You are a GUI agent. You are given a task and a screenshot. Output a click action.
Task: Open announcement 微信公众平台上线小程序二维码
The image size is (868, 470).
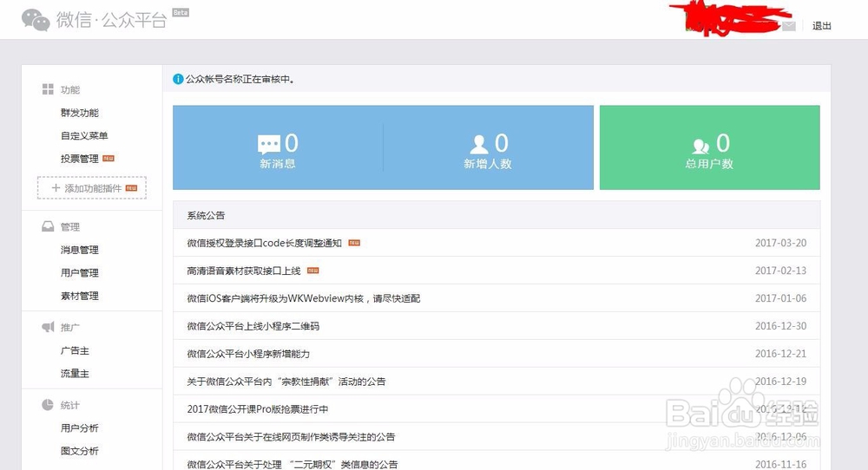click(x=253, y=326)
